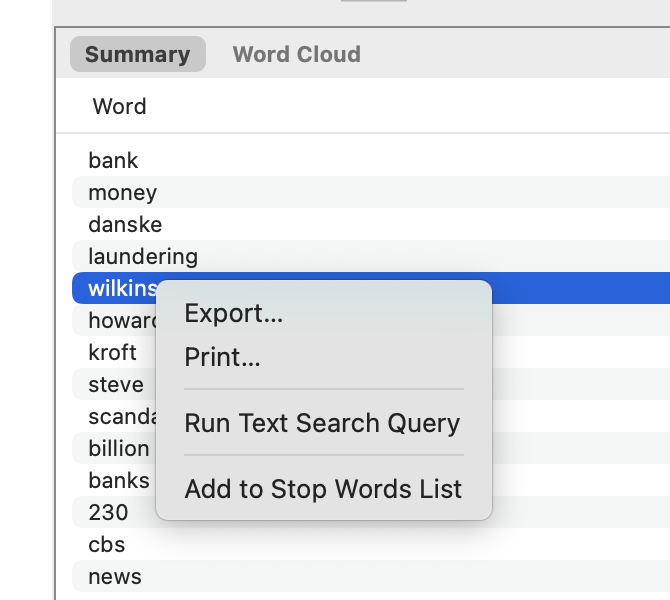Click the 'danske' word entry
The width and height of the screenshot is (670, 600).
click(x=125, y=224)
